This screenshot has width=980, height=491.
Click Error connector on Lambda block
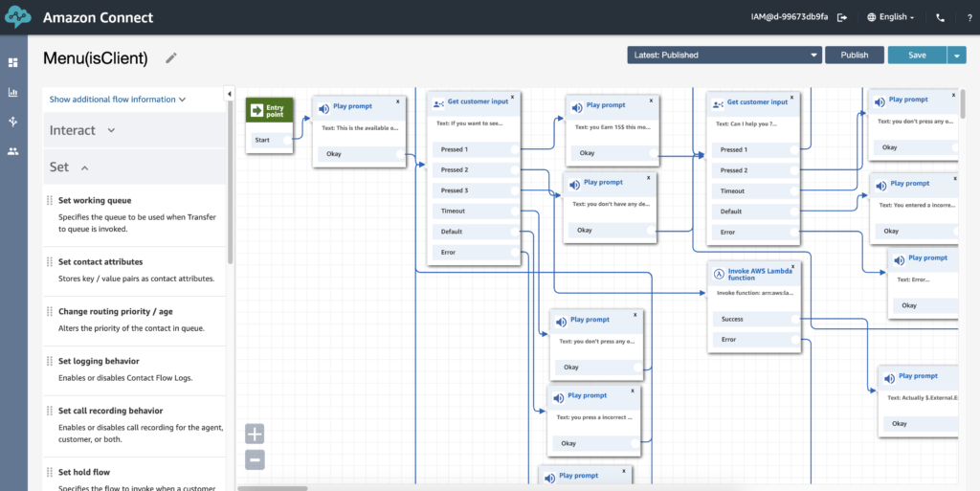click(x=794, y=340)
